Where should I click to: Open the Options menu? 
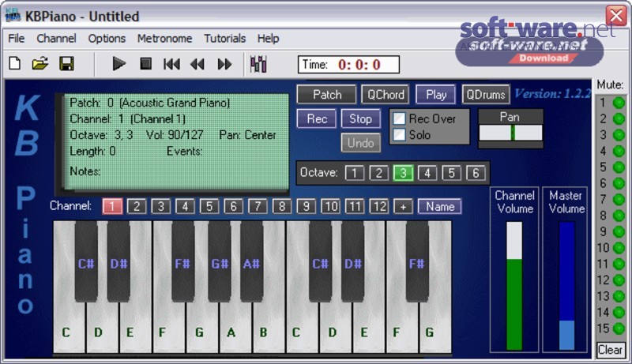[107, 38]
